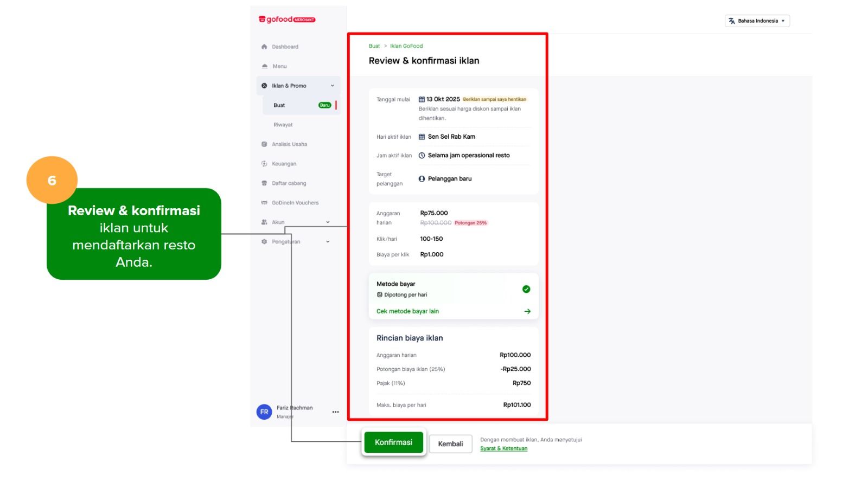Click the green Konfirmasi button
The image size is (868, 488).
[x=393, y=442]
